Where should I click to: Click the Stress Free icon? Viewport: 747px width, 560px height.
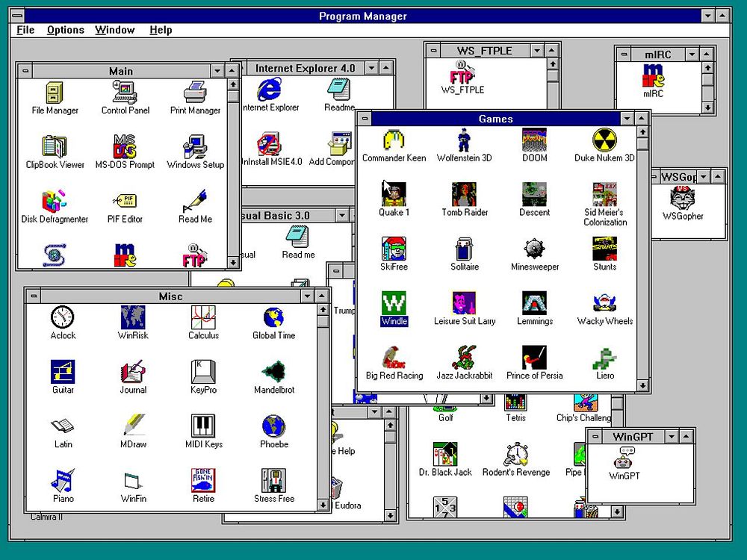274,480
